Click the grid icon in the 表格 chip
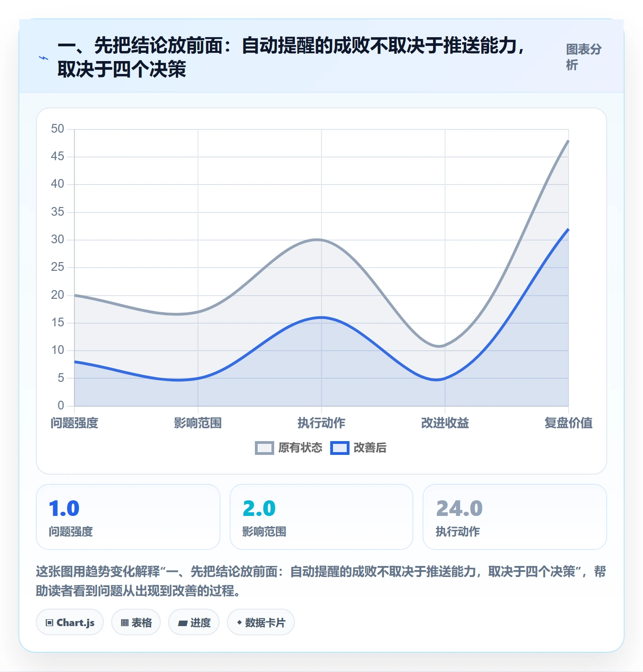This screenshot has width=643, height=672. [x=124, y=623]
